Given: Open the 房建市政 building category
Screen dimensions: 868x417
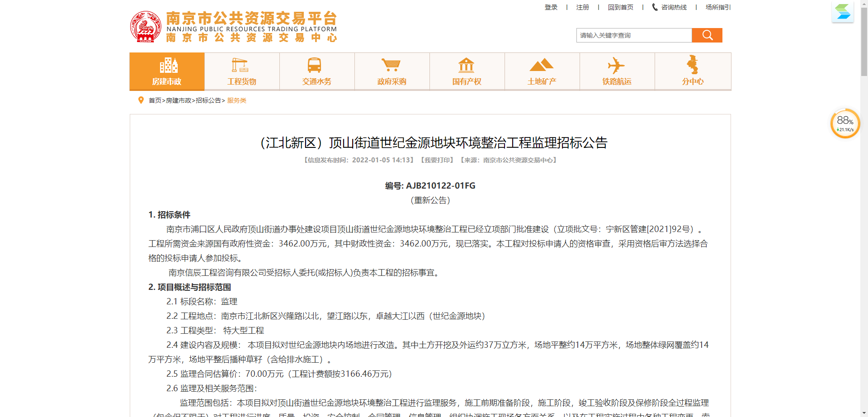Looking at the screenshot, I should (x=167, y=71).
